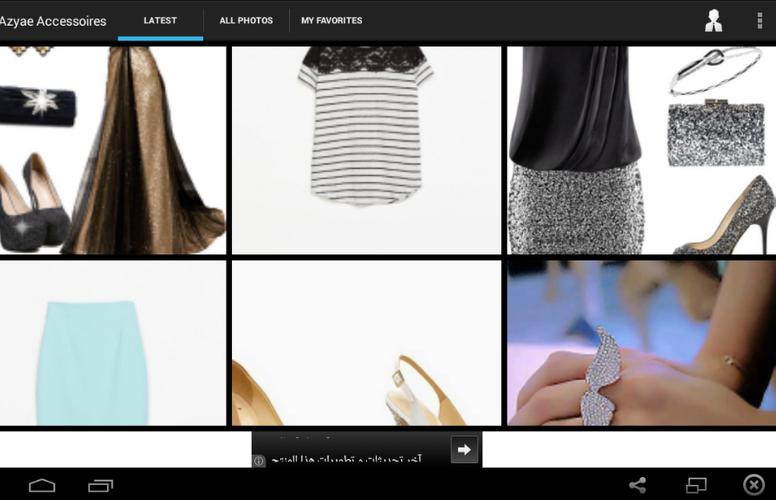The image size is (776, 500).
Task: View the tan slingback heels photo
Action: pyautogui.click(x=366, y=343)
